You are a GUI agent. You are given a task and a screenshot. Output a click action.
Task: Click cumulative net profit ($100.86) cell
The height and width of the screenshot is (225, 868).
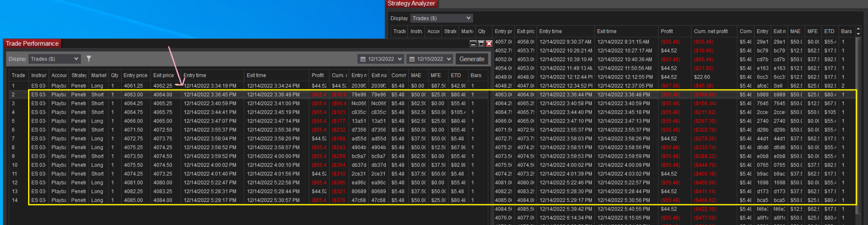(x=705, y=95)
